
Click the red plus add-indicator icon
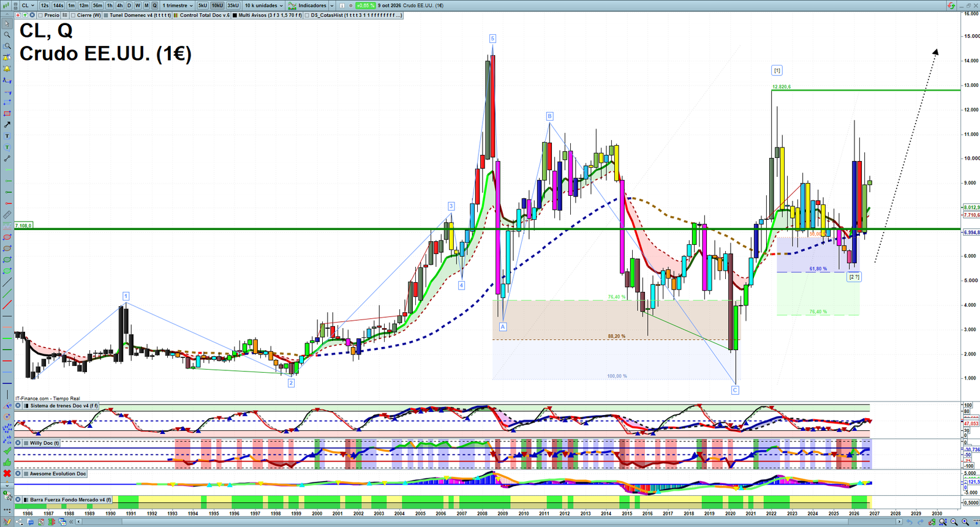(x=18, y=15)
